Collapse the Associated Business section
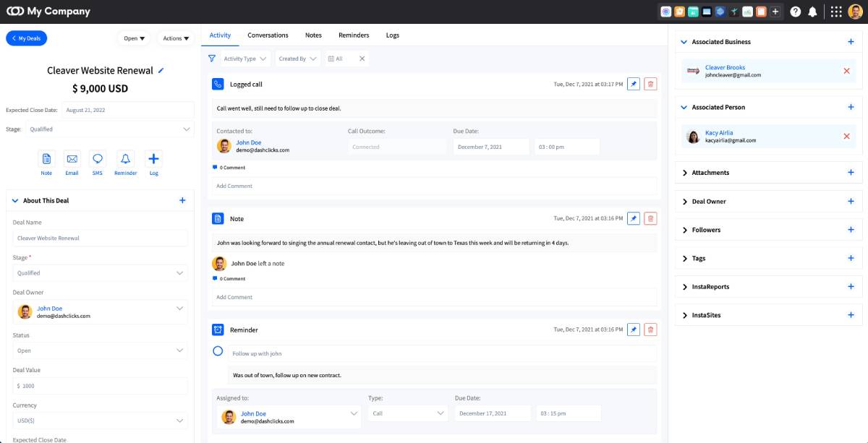This screenshot has width=868, height=443. point(684,42)
